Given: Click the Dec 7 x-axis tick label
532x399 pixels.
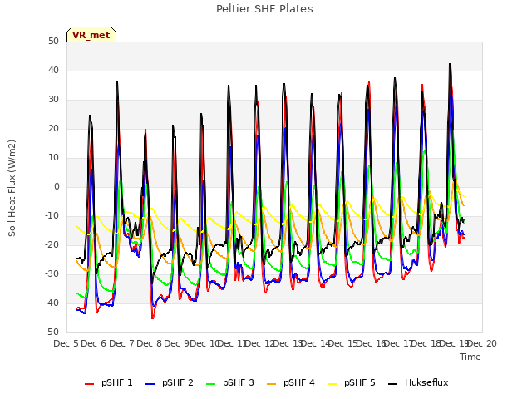Looking at the screenshot, I should coord(121,343).
